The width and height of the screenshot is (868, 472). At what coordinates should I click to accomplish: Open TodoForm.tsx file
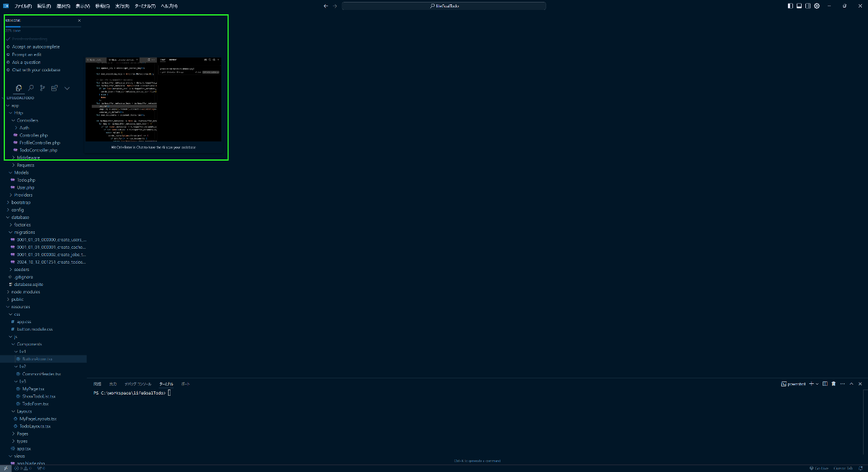pos(35,404)
